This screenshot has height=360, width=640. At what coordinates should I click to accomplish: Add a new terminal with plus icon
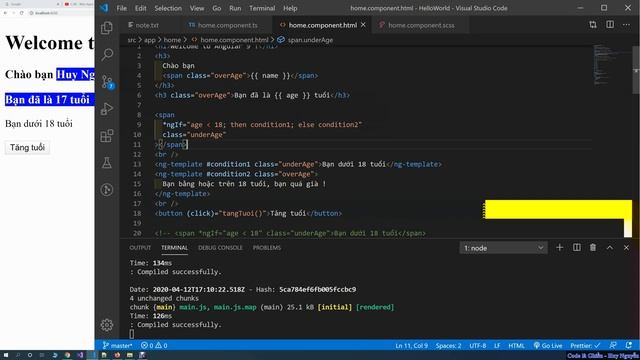click(x=560, y=248)
